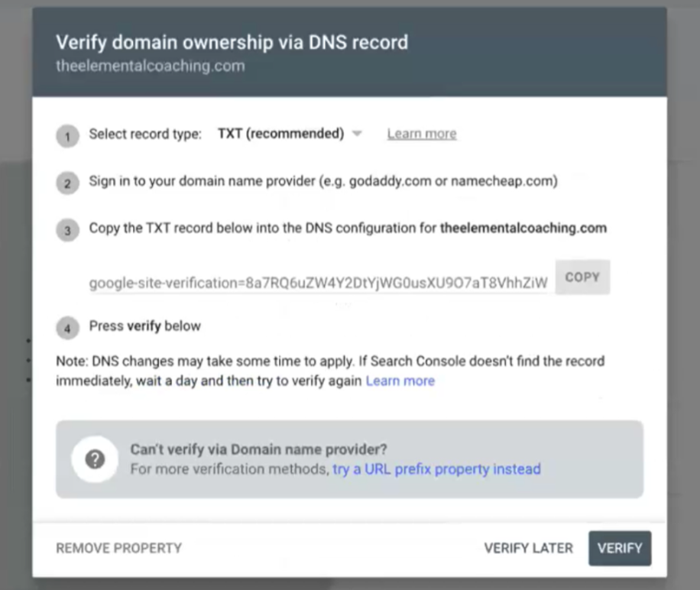Click the Sign in to your domain provider text
Screen dimensions: 700x590
coord(322,182)
